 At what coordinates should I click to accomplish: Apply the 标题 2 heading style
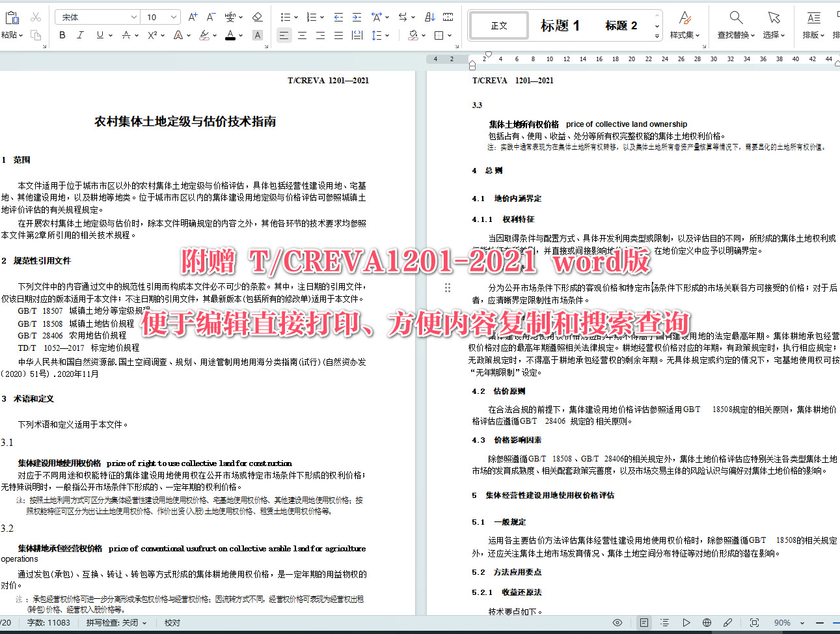[621, 25]
